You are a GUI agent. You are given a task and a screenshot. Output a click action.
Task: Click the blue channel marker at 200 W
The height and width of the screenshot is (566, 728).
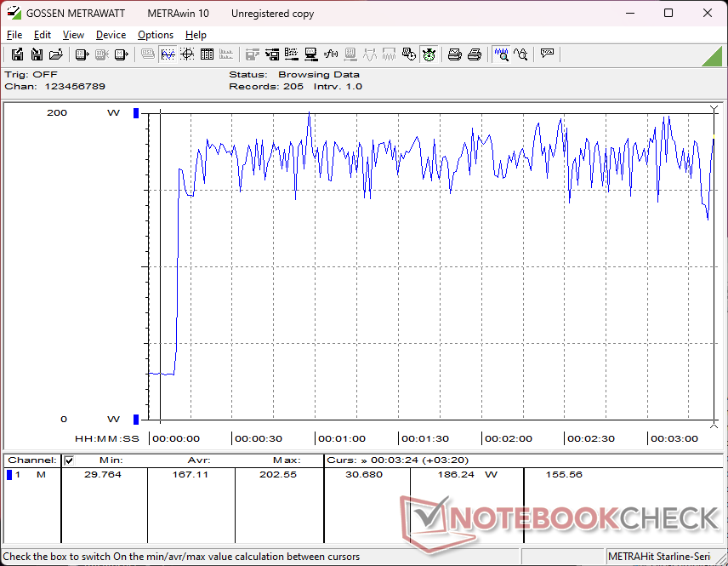[x=136, y=113]
